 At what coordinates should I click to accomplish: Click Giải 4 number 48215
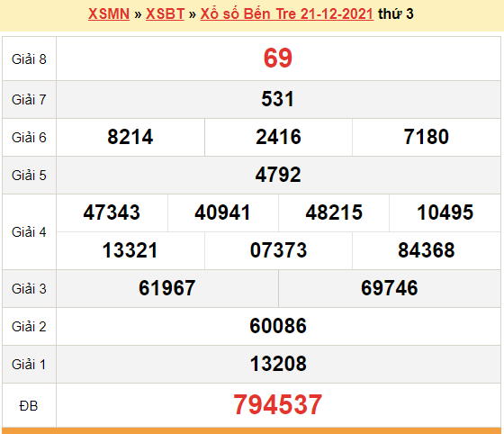tap(334, 212)
